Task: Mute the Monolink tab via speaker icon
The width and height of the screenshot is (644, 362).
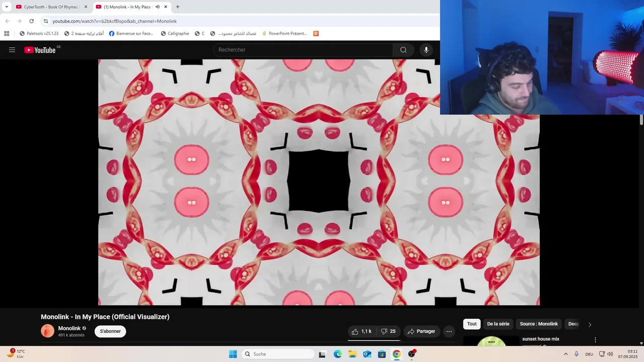Action: pyautogui.click(x=157, y=7)
